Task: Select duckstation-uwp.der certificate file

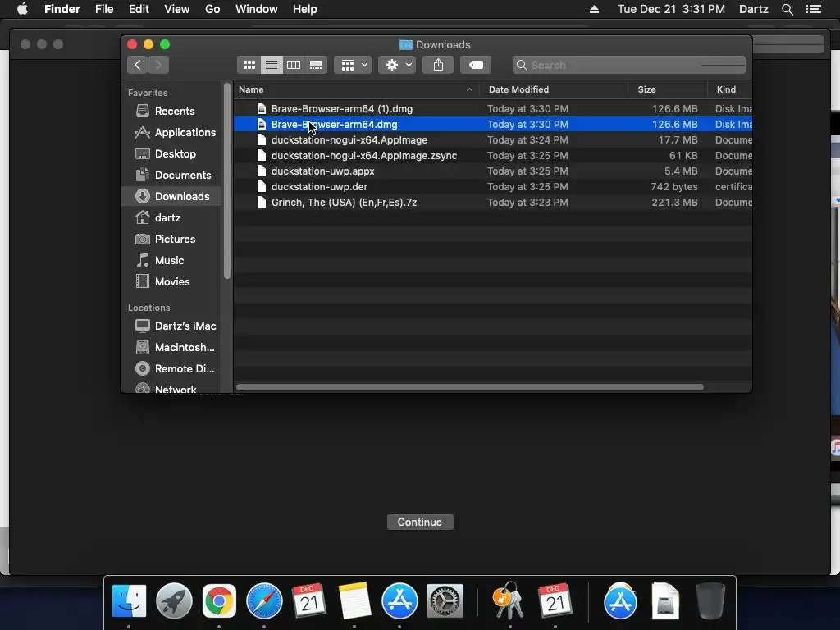Action: point(493,186)
